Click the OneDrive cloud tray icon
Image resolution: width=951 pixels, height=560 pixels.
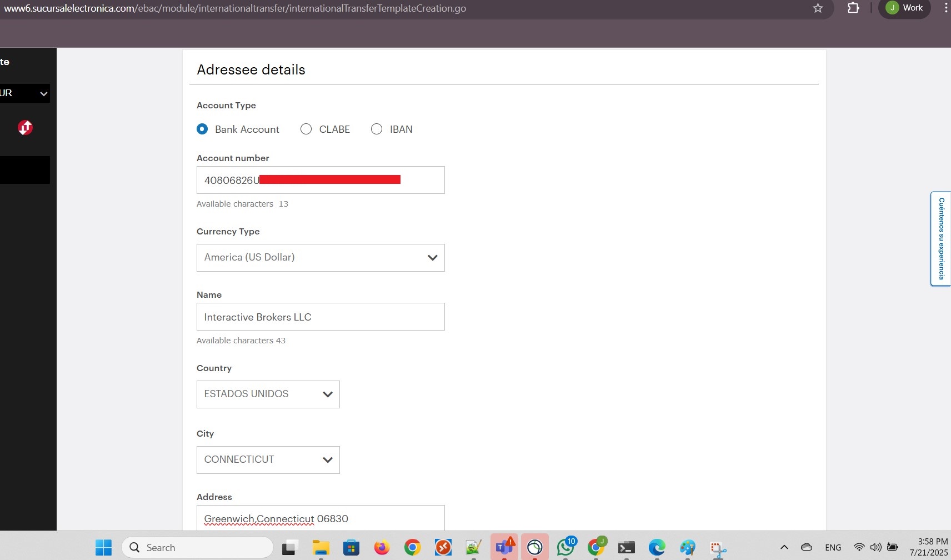click(x=807, y=547)
